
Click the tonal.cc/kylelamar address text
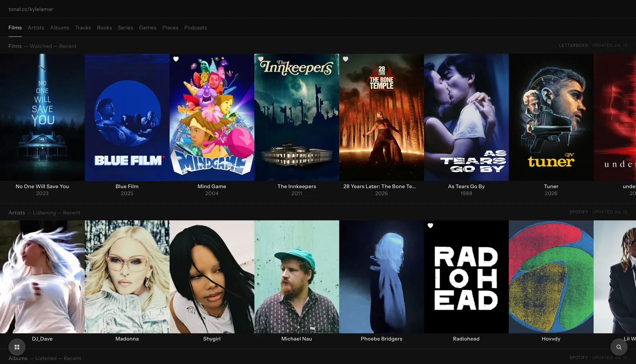point(31,9)
